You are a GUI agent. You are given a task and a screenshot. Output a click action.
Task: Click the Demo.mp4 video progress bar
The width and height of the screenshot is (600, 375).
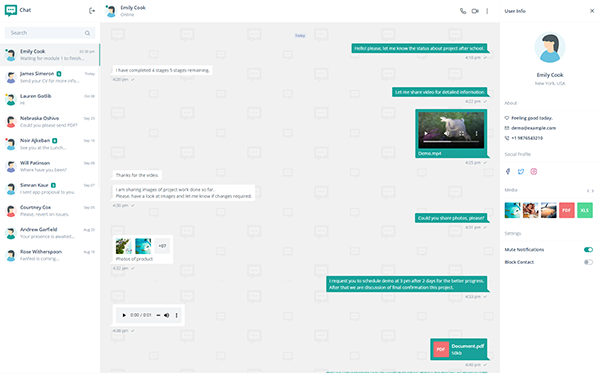451,142
